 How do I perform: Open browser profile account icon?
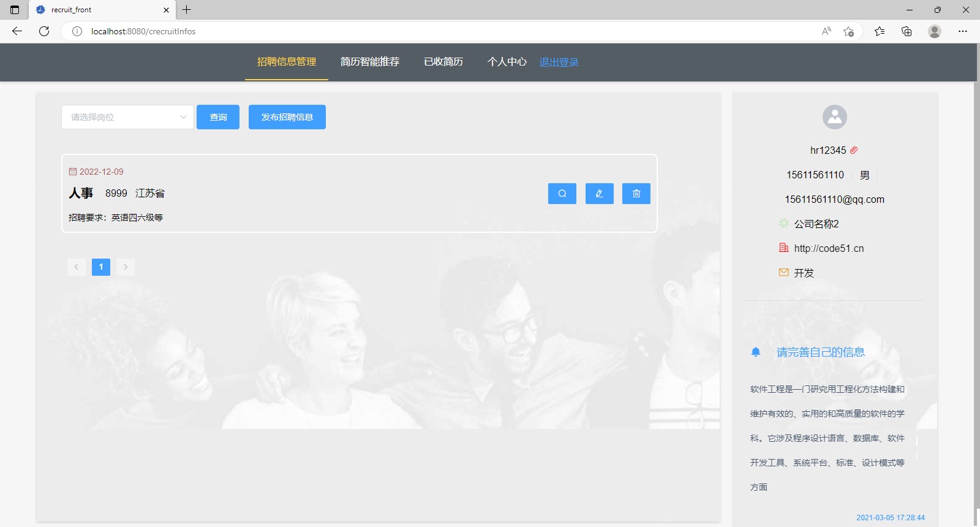935,31
